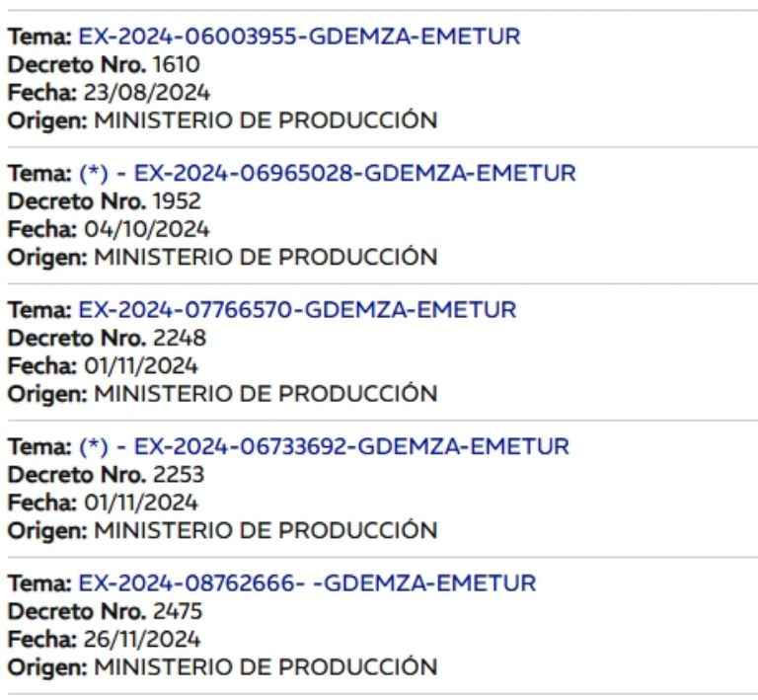
Task: Open link EX-2024-06965028-GDEMZA-EMETUR
Action: 354,174
